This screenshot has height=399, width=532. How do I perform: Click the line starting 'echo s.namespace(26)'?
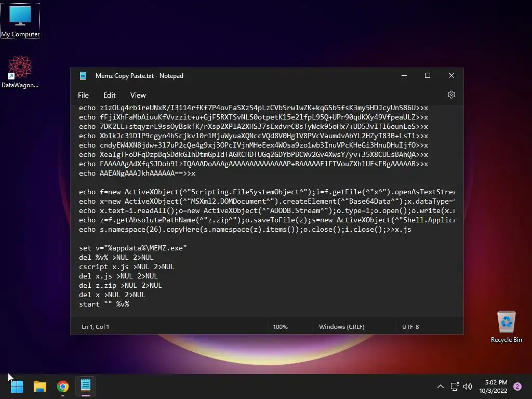(245, 230)
